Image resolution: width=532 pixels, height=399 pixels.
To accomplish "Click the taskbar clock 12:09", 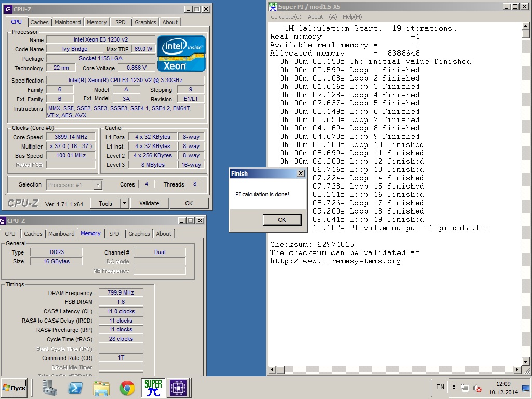I will (x=503, y=384).
